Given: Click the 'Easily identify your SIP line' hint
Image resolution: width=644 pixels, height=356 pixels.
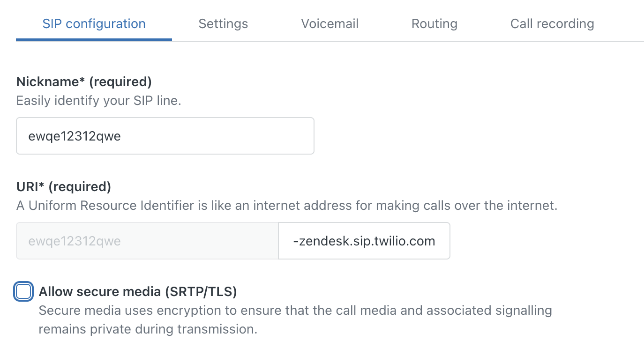Looking at the screenshot, I should tap(98, 101).
